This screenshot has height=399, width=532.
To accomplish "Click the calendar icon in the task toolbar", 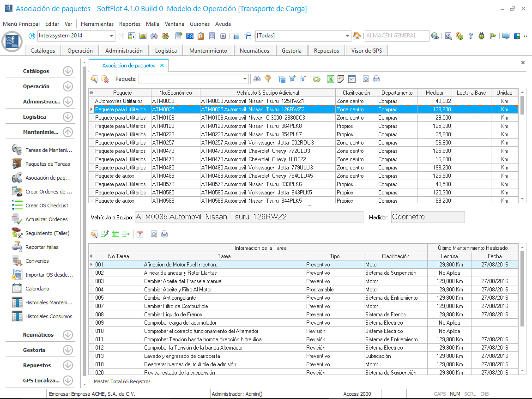I will [139, 234].
